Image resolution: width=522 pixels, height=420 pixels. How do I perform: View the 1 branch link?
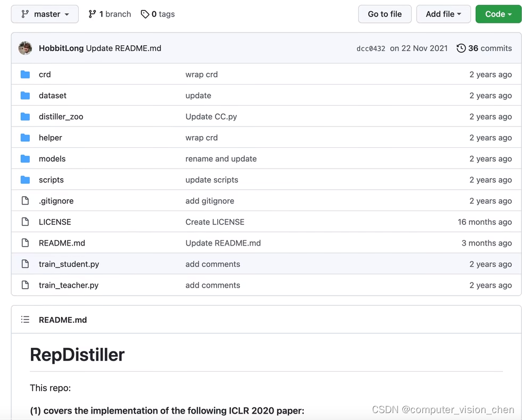click(x=110, y=14)
